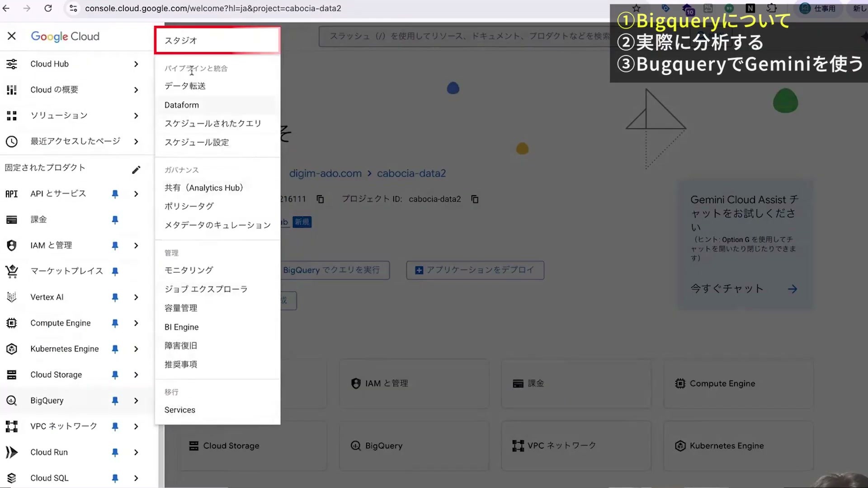Click the Compute Engine icon in sidebar
This screenshot has width=868, height=488.
coord(12,323)
